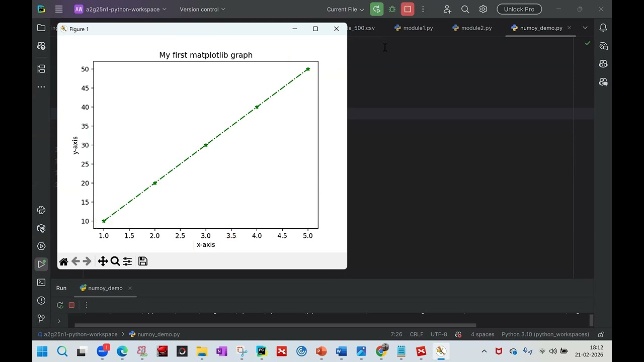Open Version control dropdown

pos(202,9)
